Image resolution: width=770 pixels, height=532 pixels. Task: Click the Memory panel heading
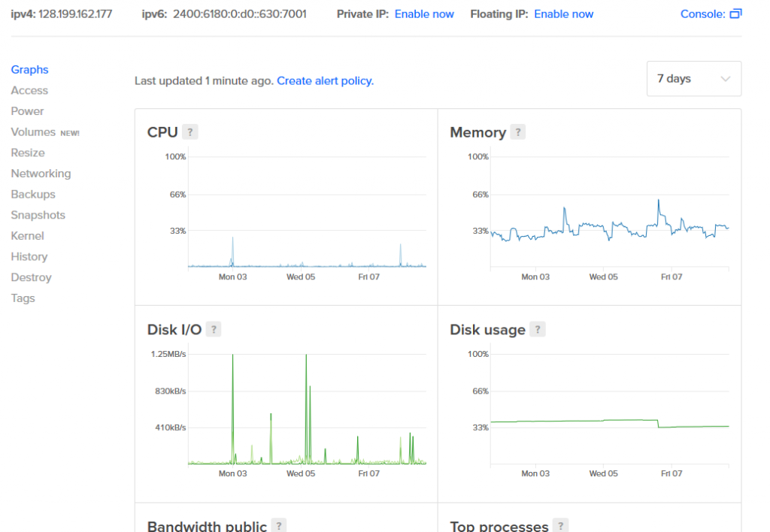pyautogui.click(x=477, y=132)
